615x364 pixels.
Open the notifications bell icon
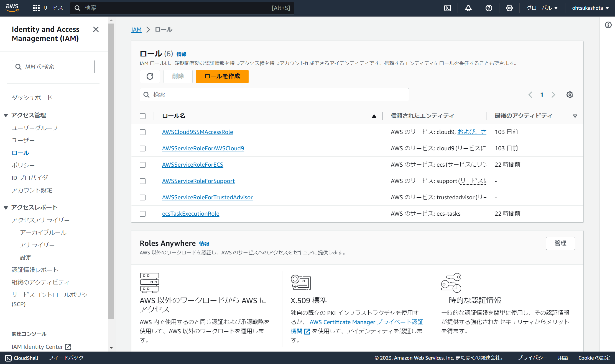468,8
